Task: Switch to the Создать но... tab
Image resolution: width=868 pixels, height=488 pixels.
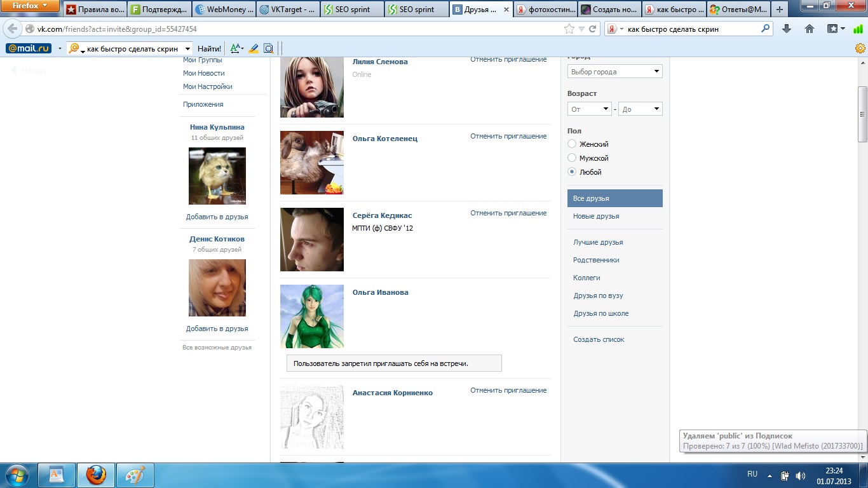Action: (x=609, y=10)
